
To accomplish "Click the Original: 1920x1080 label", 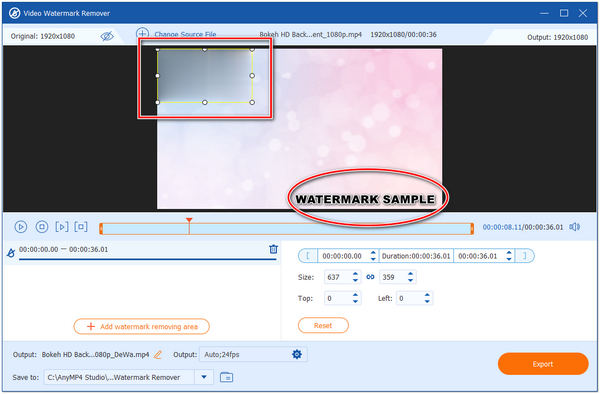I will tap(43, 36).
